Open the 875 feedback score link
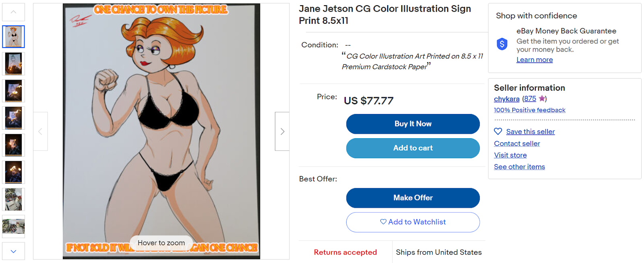The width and height of the screenshot is (644, 263). 530,99
